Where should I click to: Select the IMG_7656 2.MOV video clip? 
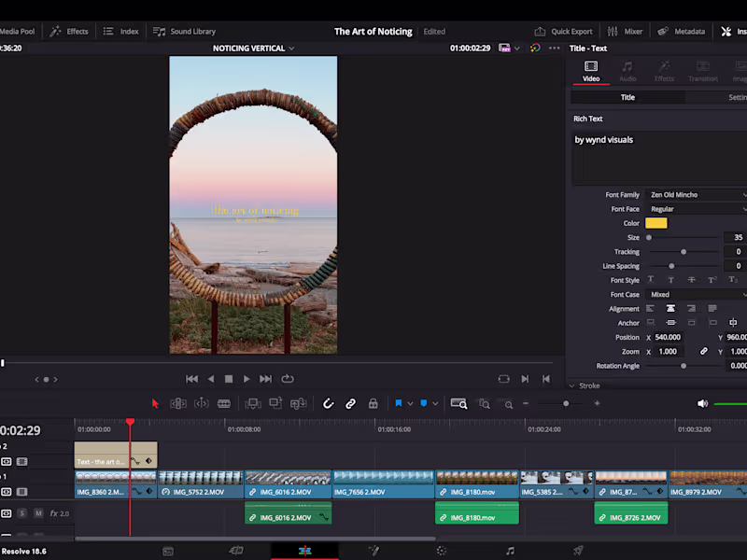pyautogui.click(x=384, y=484)
